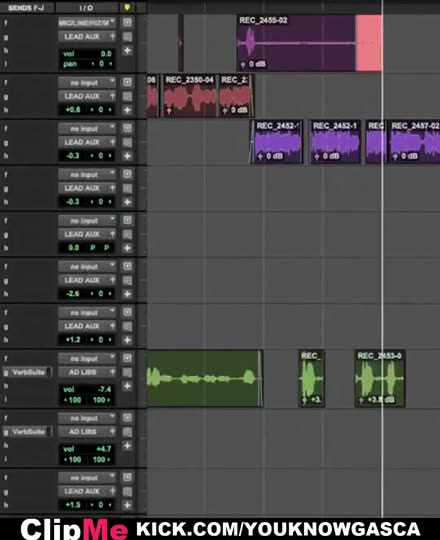This screenshot has width=440, height=540.
Task: Click the plus icon beside the +1.5 volume
Action: [x=127, y=505]
